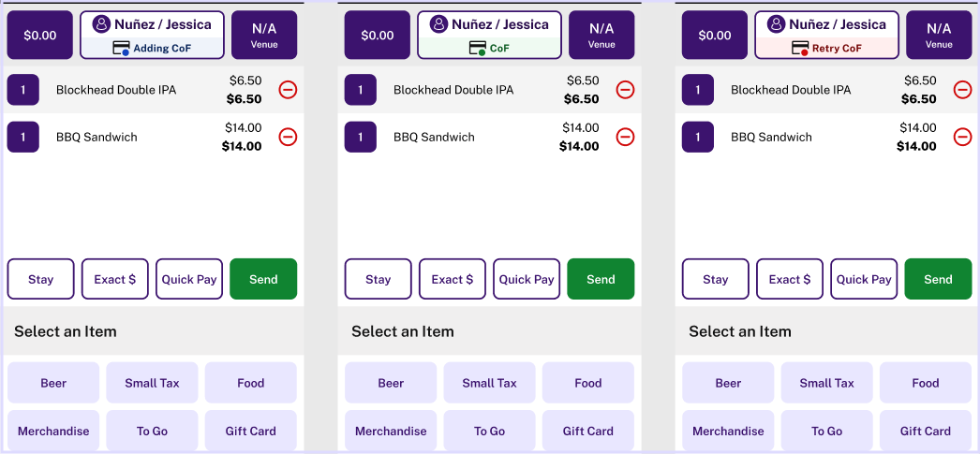Viewport: 980px width, 454px height.
Task: Click Quick Pay in the green CoF panel
Action: pos(527,279)
